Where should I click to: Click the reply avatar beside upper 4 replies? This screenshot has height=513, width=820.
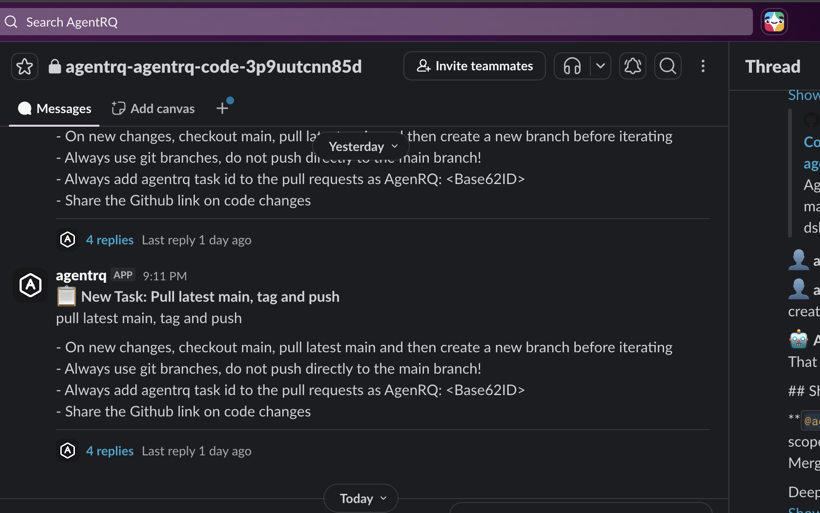click(x=67, y=240)
